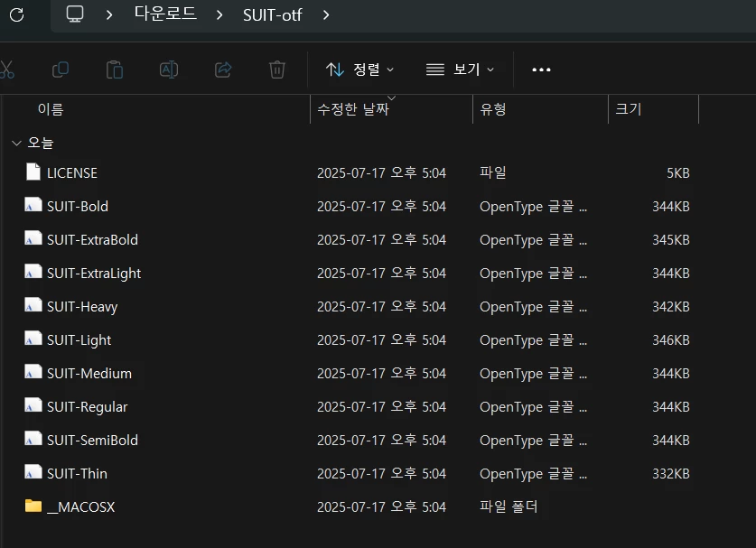This screenshot has width=756, height=548.
Task: Click the 파일 type of LICENSE
Action: click(493, 172)
